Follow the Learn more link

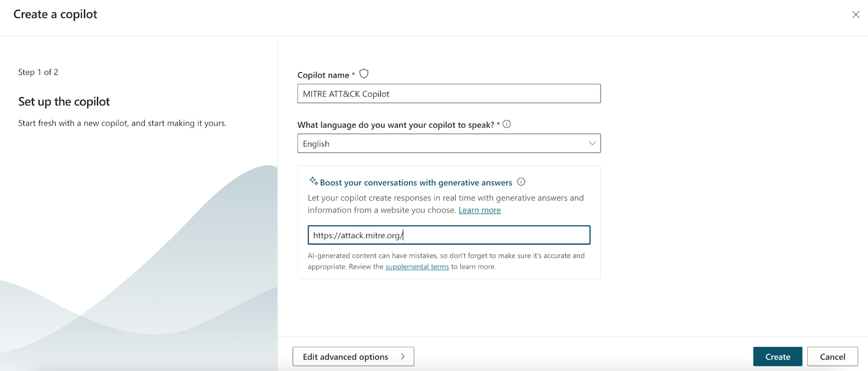[480, 210]
